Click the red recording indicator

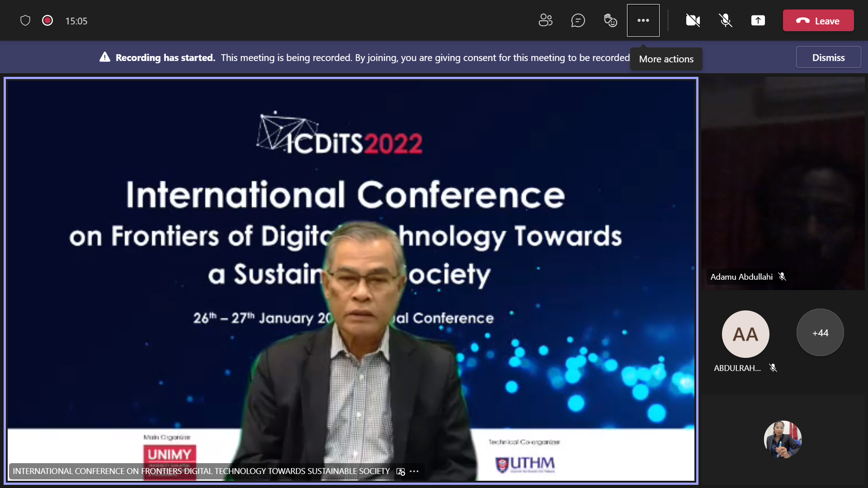point(47,20)
